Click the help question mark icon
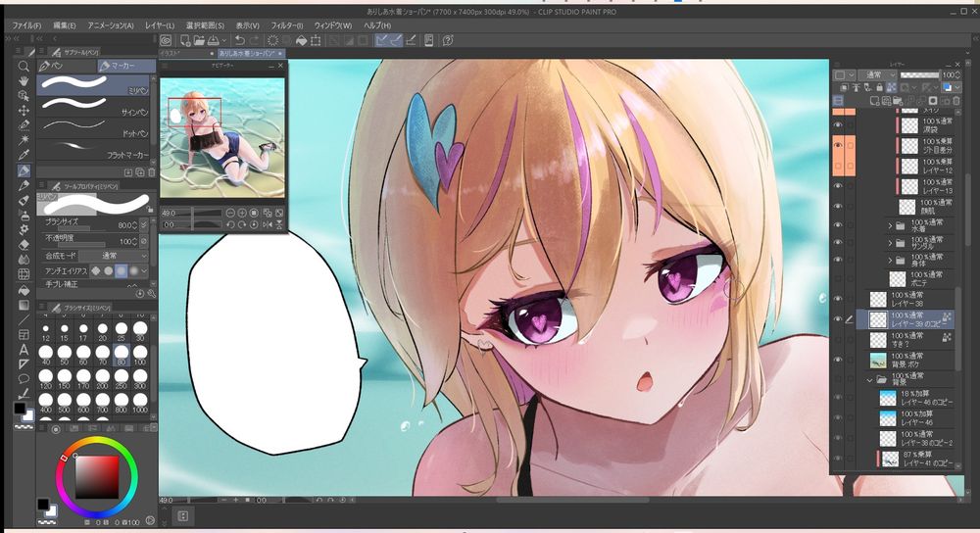This screenshot has height=533, width=980. pos(448,40)
